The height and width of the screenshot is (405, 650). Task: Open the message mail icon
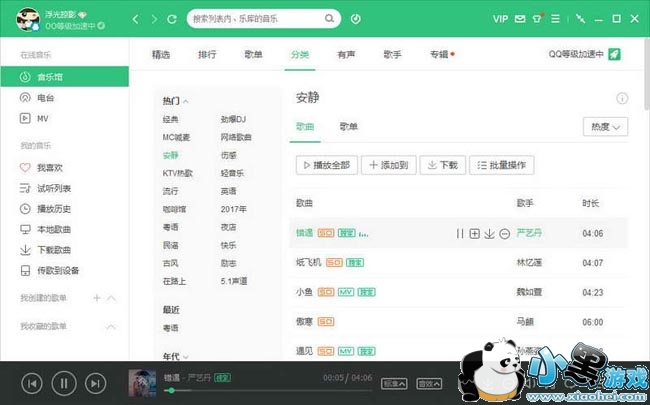520,19
